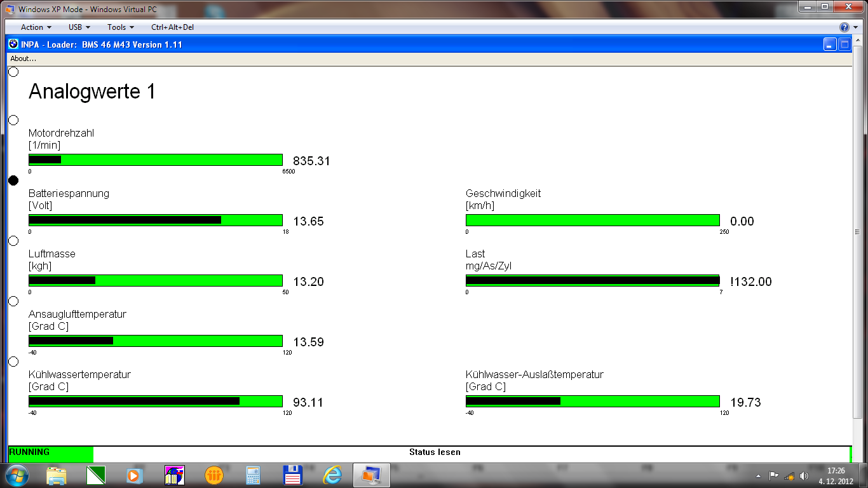Open the About... menu item
This screenshot has width=868, height=488.
coord(24,58)
